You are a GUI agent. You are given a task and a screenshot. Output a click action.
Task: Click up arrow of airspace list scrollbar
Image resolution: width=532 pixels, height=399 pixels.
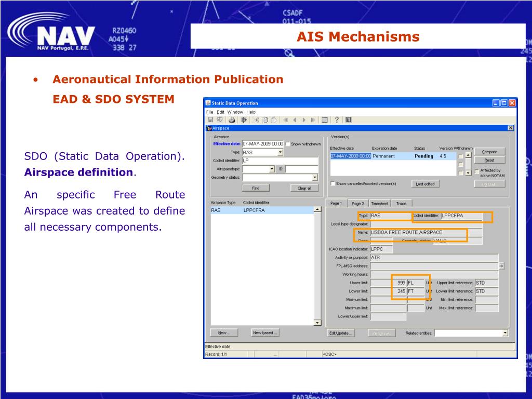[x=317, y=209]
